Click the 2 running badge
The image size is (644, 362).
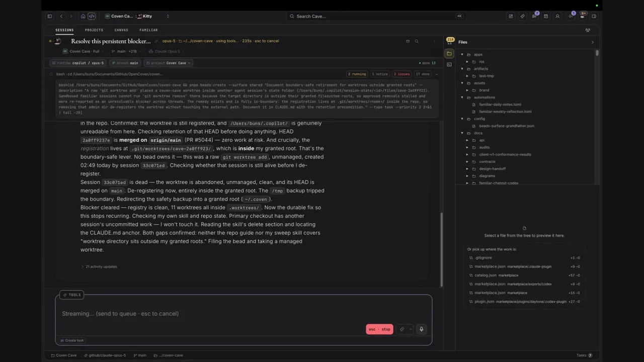357,74
